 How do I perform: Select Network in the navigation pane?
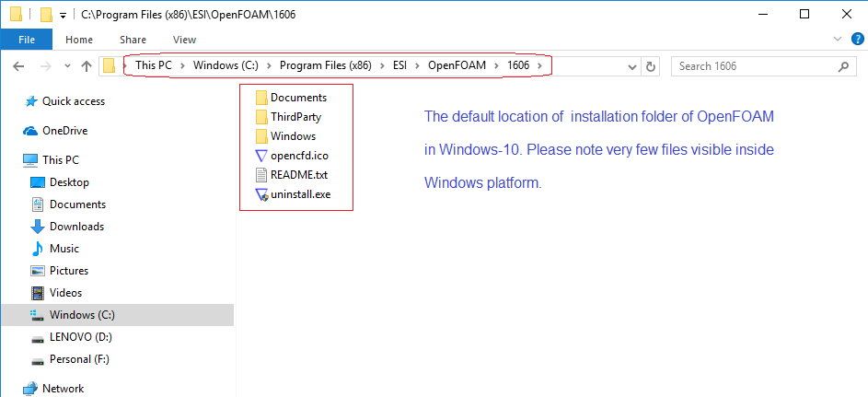click(64, 389)
